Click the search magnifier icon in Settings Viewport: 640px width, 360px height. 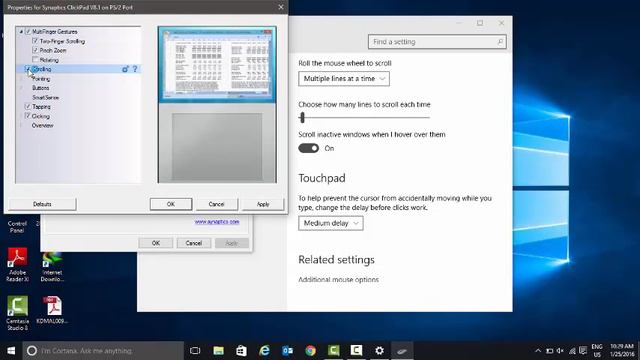pos(500,42)
